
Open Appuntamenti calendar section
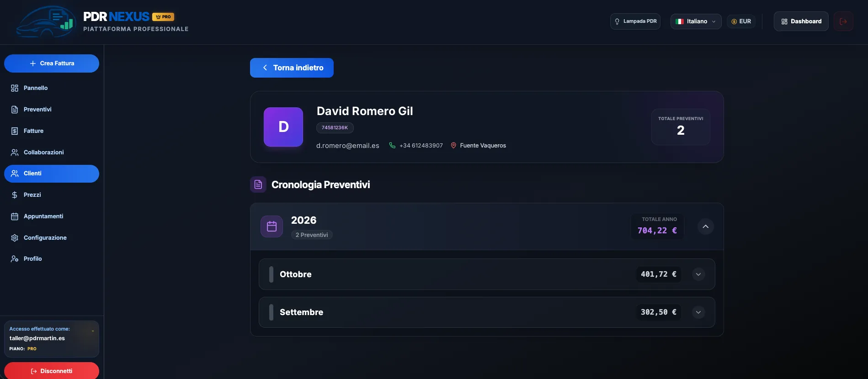[x=52, y=216]
